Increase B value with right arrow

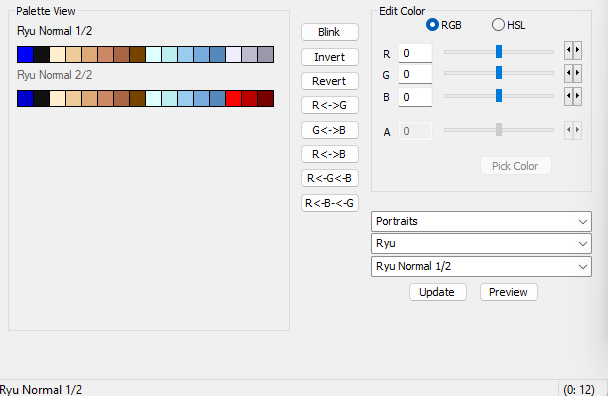click(577, 96)
